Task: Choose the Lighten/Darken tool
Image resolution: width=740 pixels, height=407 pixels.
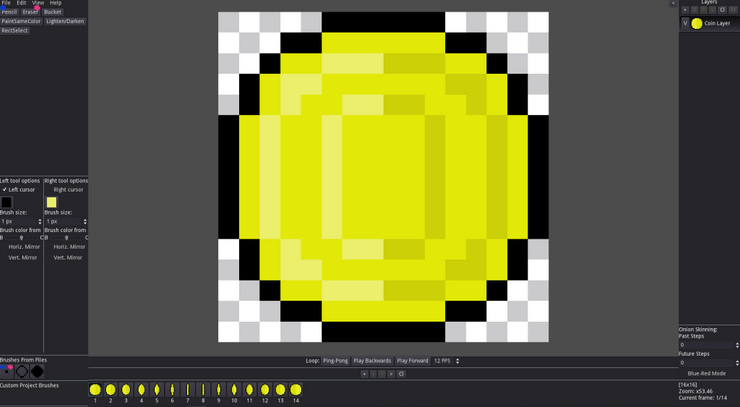Action: (66, 21)
